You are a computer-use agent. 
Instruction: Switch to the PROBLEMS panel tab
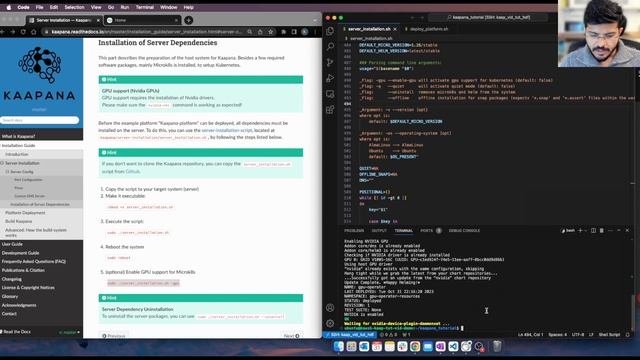[354, 231]
